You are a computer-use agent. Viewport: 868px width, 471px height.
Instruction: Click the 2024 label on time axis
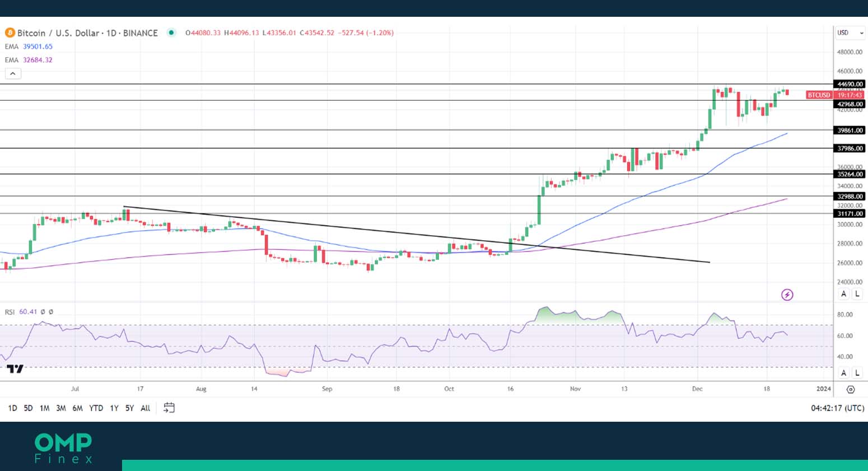click(824, 389)
